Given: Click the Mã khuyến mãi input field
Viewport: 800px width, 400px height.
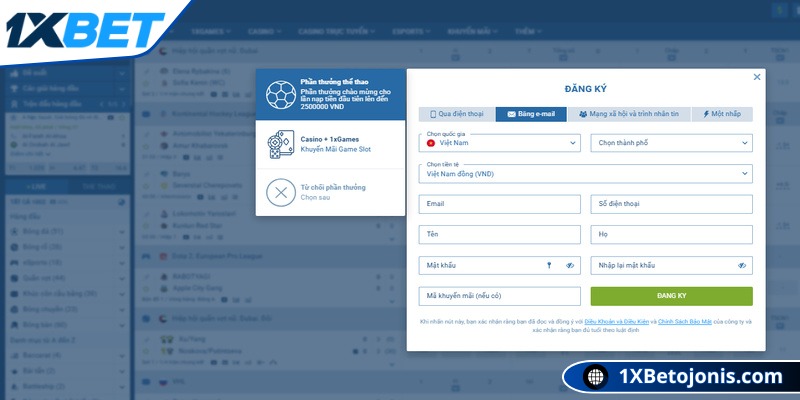Looking at the screenshot, I should coord(499,296).
